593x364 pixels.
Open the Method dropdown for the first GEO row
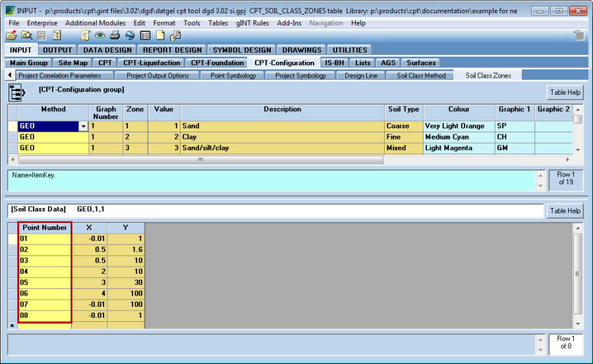click(x=82, y=126)
